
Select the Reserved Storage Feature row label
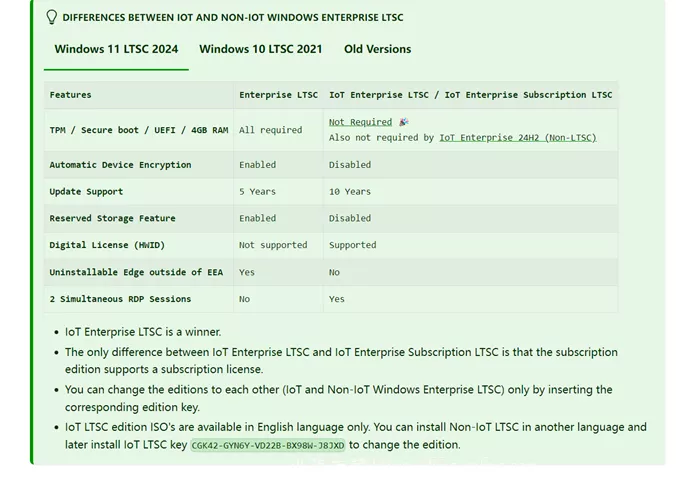click(113, 218)
